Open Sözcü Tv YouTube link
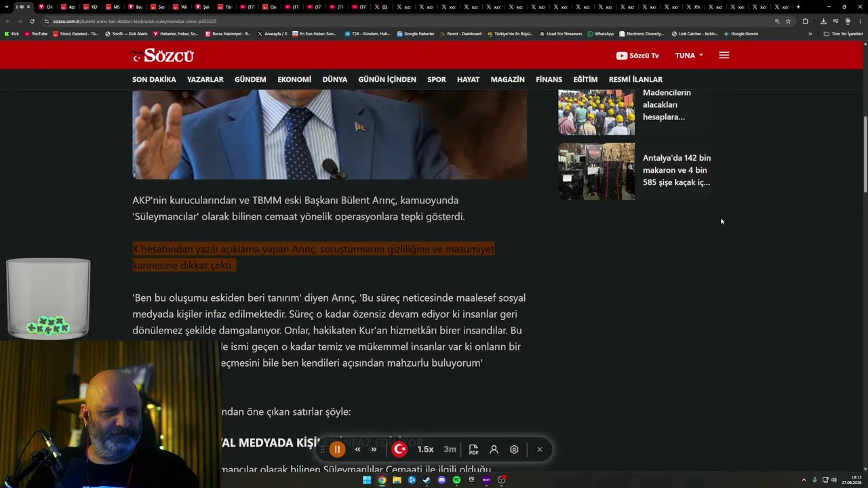This screenshot has width=868, height=488. pyautogui.click(x=637, y=56)
